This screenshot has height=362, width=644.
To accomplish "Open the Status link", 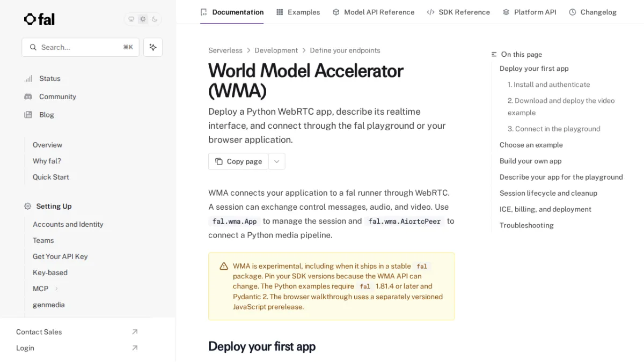I will pos(50,78).
